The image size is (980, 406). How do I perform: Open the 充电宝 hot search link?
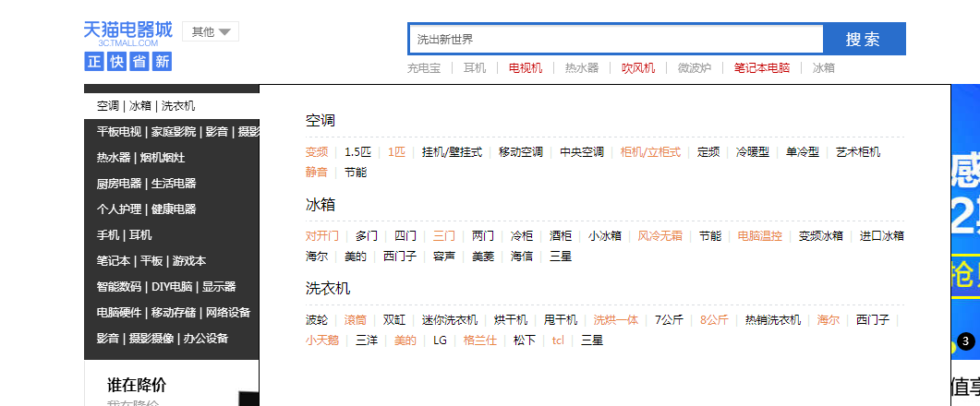point(424,68)
